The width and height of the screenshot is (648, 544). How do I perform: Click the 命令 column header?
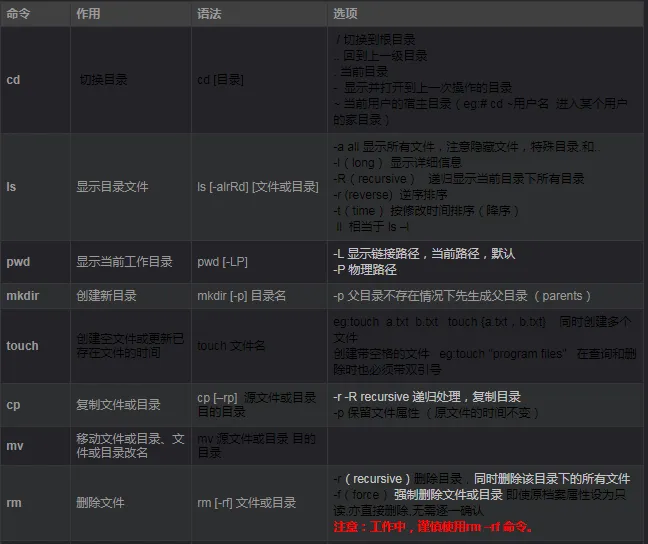pos(35,14)
